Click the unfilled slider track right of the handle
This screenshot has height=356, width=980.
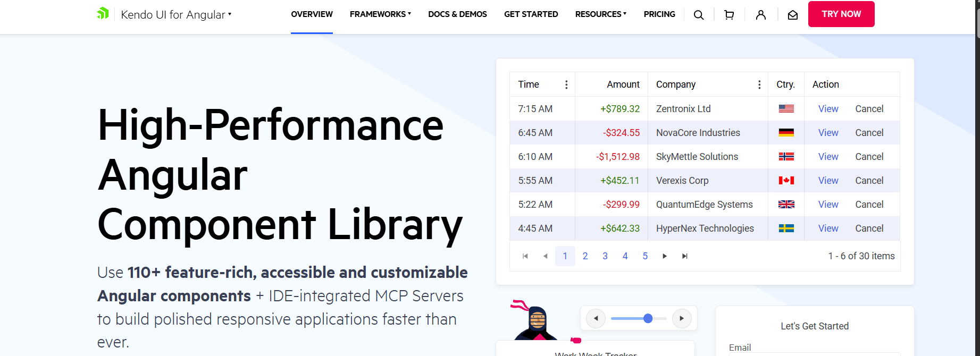point(659,318)
